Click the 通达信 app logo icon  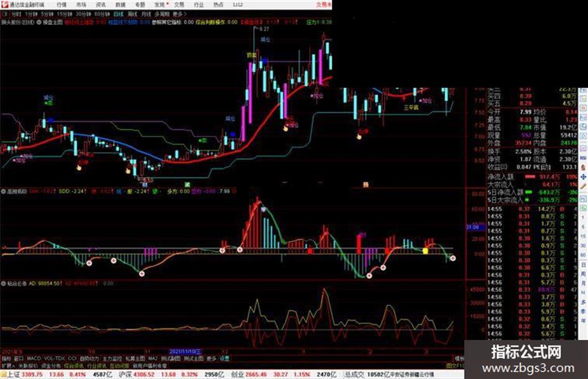5,4
